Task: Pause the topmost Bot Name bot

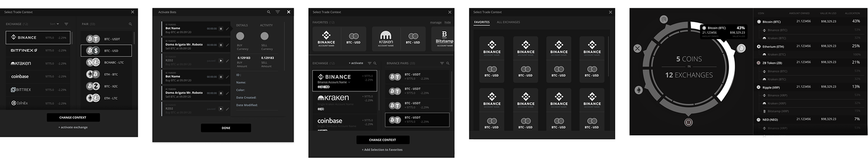Action: (x=221, y=28)
